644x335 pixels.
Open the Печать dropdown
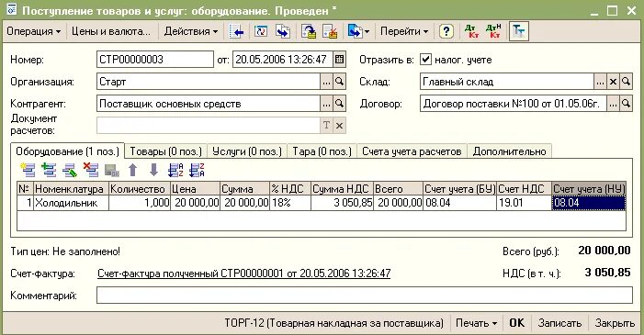477,323
